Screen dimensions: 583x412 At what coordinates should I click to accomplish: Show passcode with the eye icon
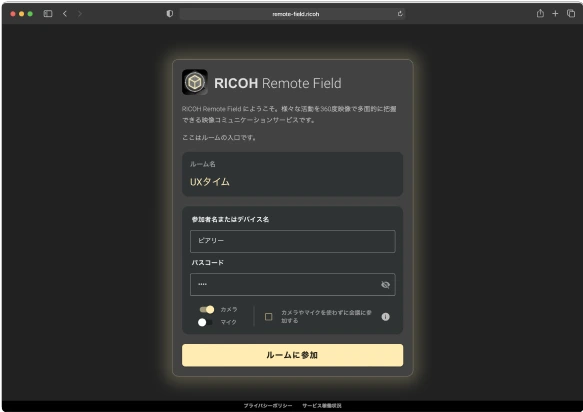click(x=385, y=284)
